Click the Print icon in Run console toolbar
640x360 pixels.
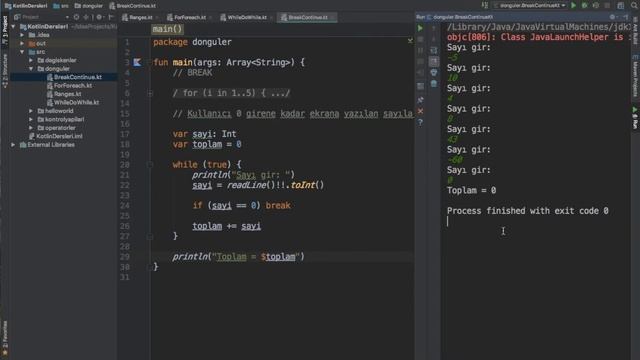pos(433,72)
